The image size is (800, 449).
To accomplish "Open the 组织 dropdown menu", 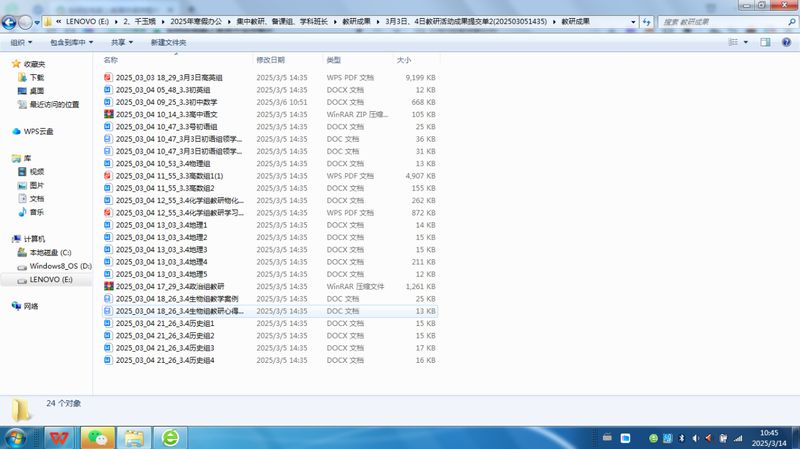I will click(x=20, y=42).
